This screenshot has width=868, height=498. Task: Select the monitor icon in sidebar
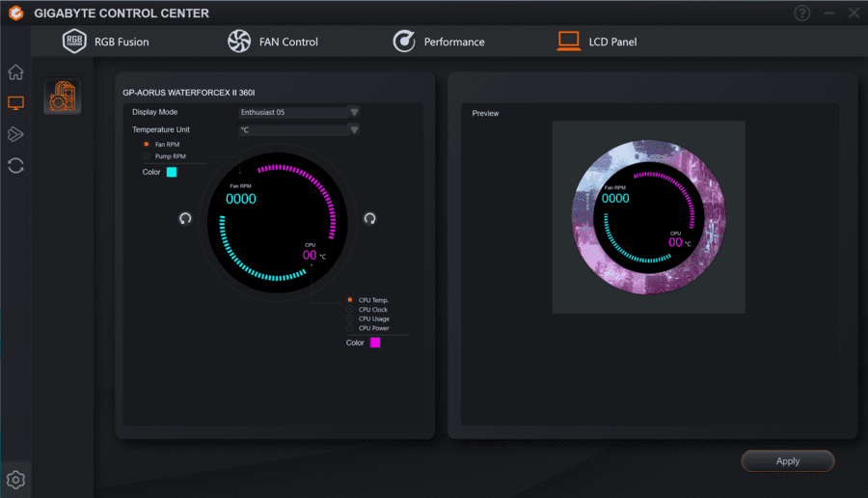tap(15, 103)
